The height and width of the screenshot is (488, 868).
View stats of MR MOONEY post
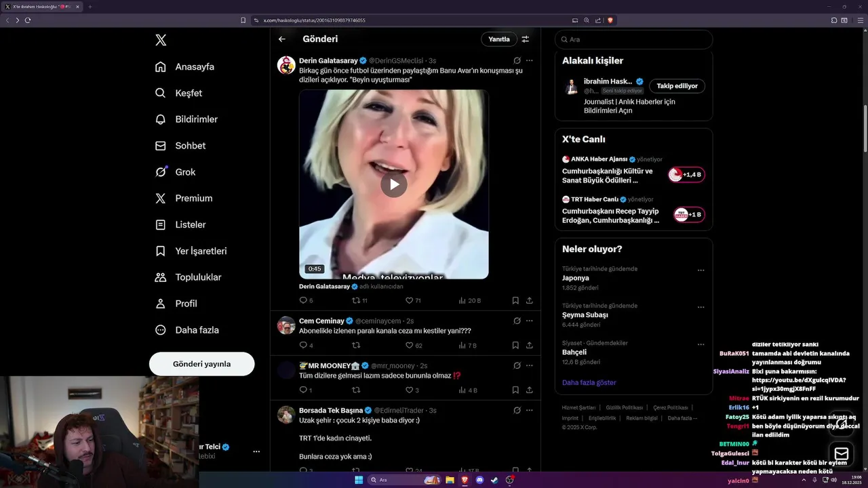468,390
